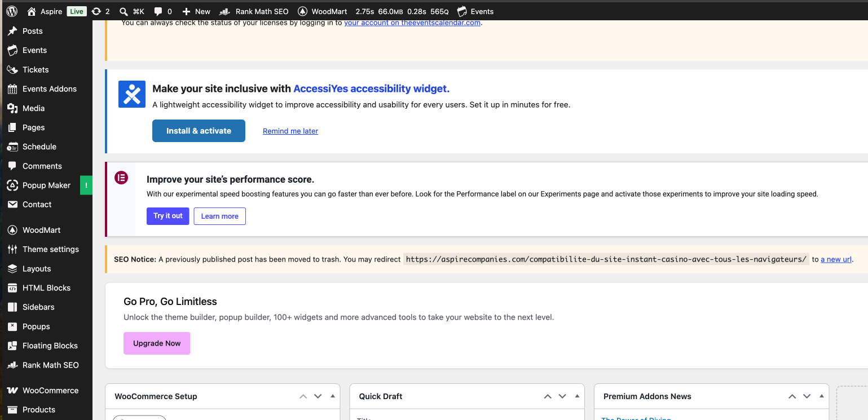Viewport: 868px width, 420px height.
Task: Open WooCommerce label in sidebar menu
Action: 50,390
